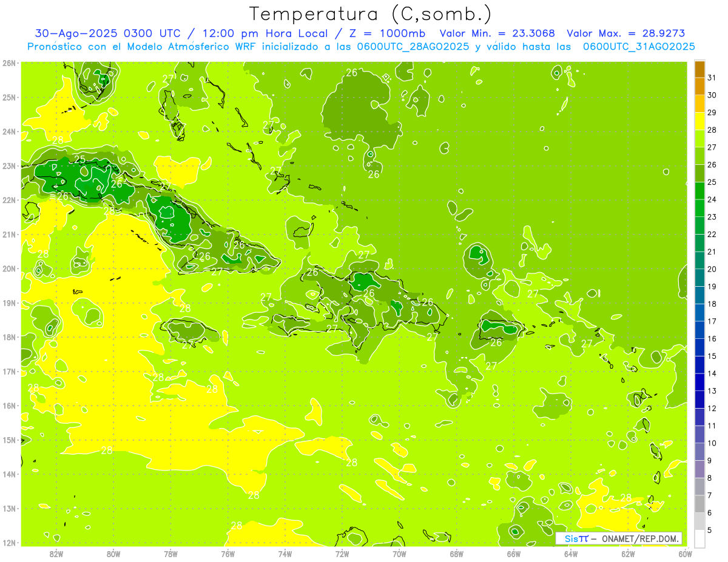This screenshot has width=728, height=562.
Task: Click the '26N' latitude axis label
Action: click(x=9, y=63)
